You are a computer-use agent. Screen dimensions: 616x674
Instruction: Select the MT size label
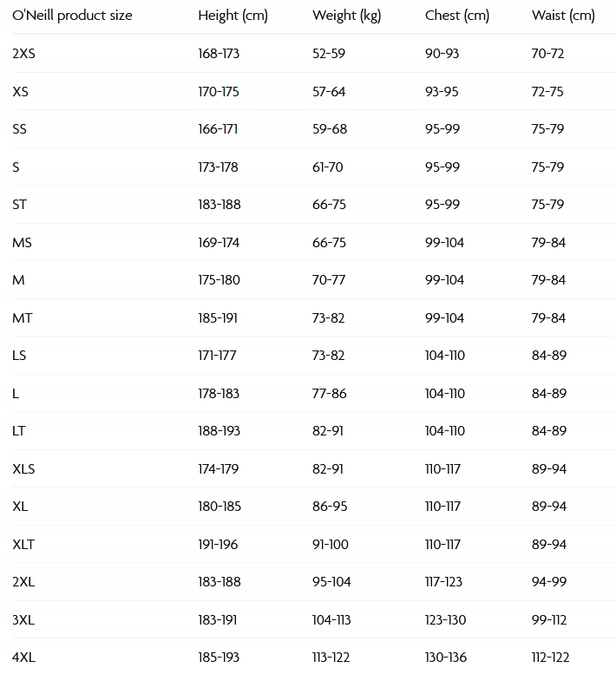pyautogui.click(x=23, y=318)
